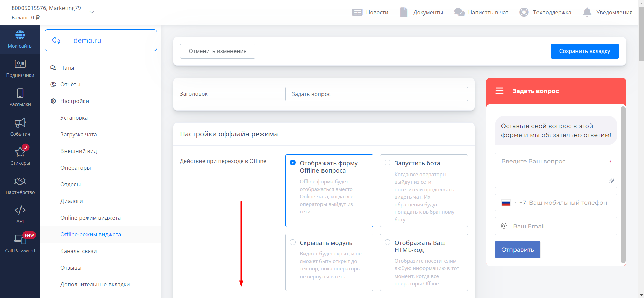644x298 pixels.
Task: Open the API code icon
Action: point(20,210)
